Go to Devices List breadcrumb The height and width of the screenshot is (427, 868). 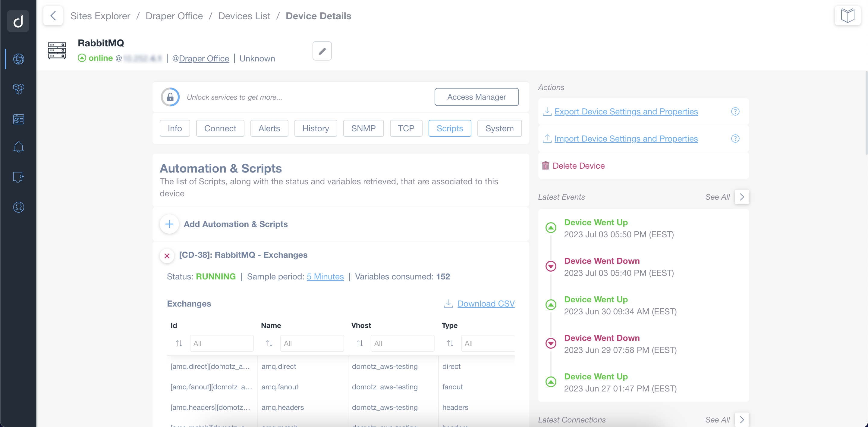pos(244,16)
